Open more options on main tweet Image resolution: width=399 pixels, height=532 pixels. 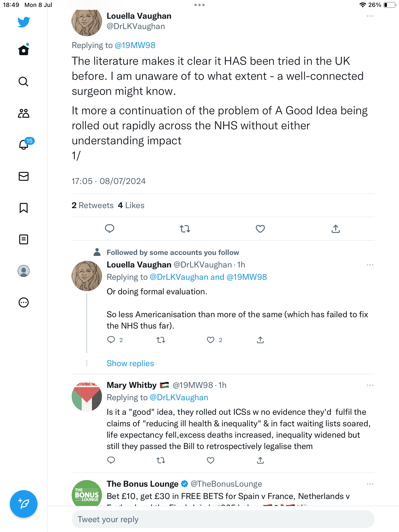point(370,16)
